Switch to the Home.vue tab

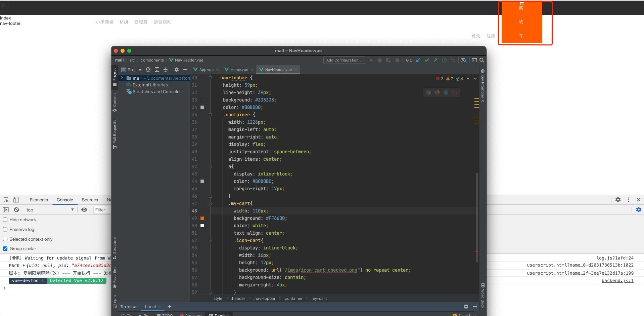tap(239, 70)
